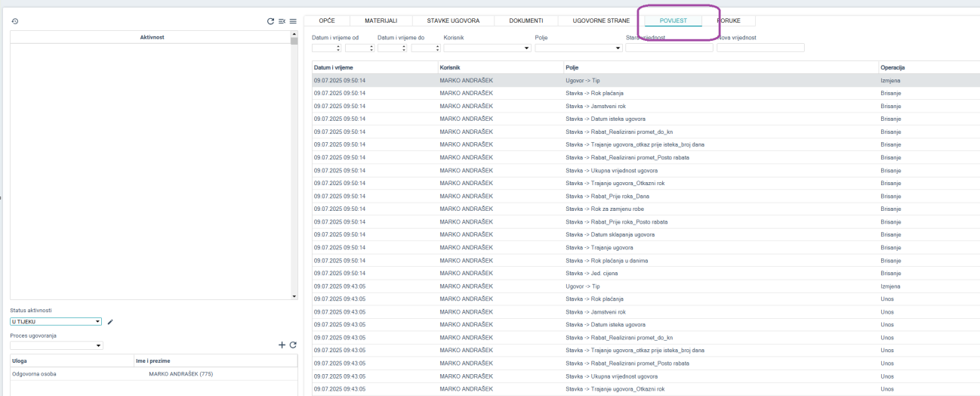Refresh the Aktivnost activity list
Image resolution: width=980 pixels, height=396 pixels.
[270, 21]
